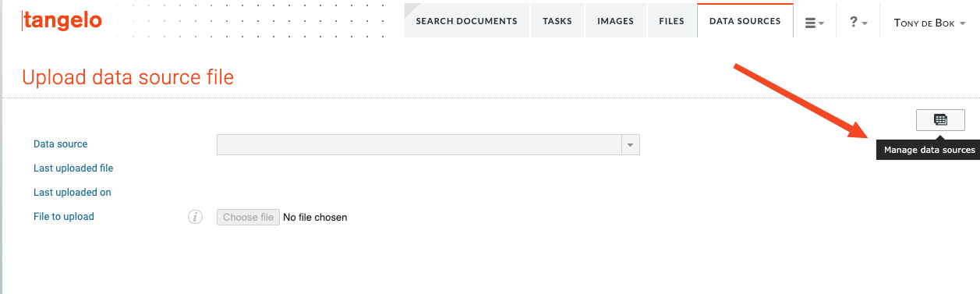980x294 pixels.
Task: Click the Last uploaded file label
Action: point(73,168)
